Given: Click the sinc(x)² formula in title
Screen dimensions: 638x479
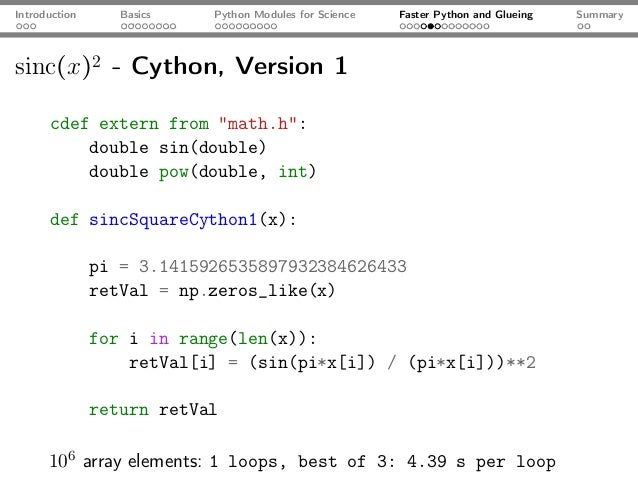Looking at the screenshot, I should pos(57,66).
